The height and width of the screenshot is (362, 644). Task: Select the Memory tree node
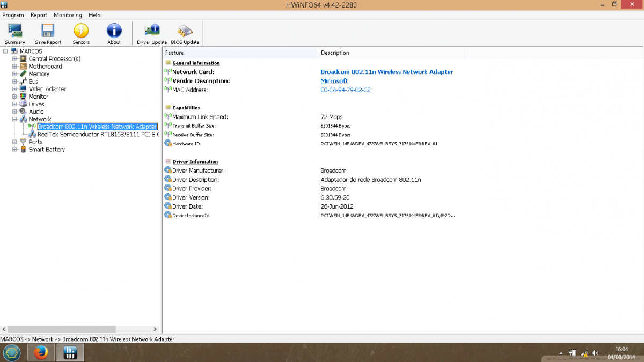click(39, 74)
